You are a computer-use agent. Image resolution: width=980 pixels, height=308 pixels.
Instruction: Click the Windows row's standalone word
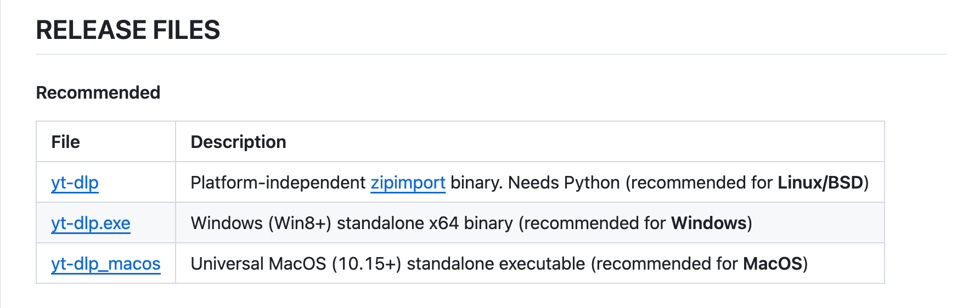[380, 223]
